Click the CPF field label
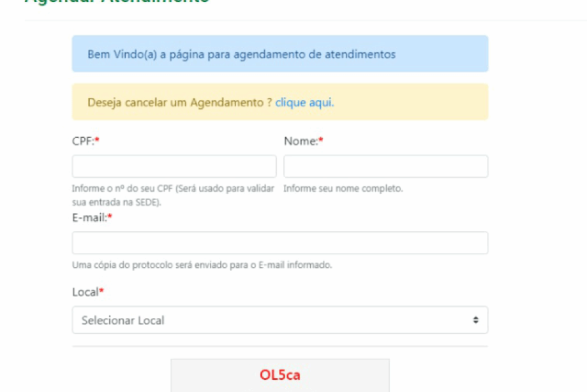 (x=82, y=141)
